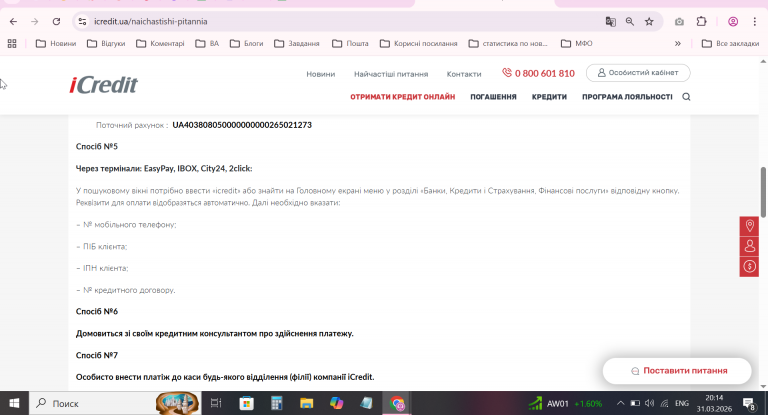Open the МФО bookmark folder
This screenshot has width=768, height=415.
[576, 44]
